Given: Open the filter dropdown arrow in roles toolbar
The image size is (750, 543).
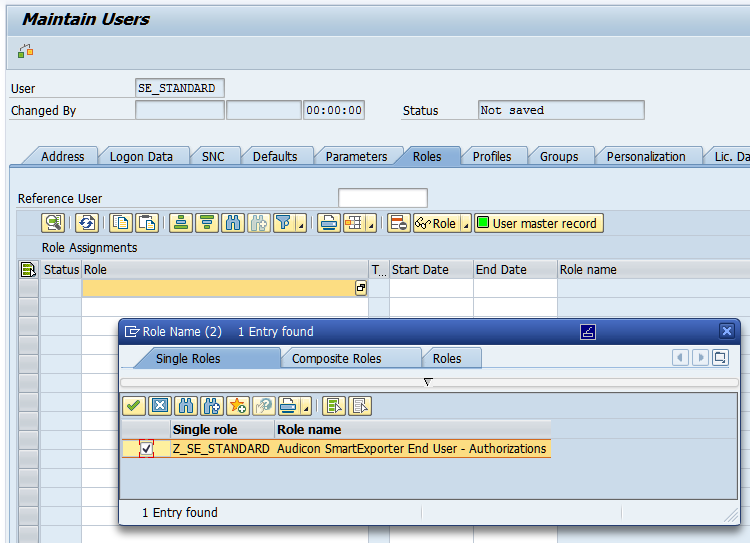Looking at the screenshot, I should pyautogui.click(x=301, y=226).
